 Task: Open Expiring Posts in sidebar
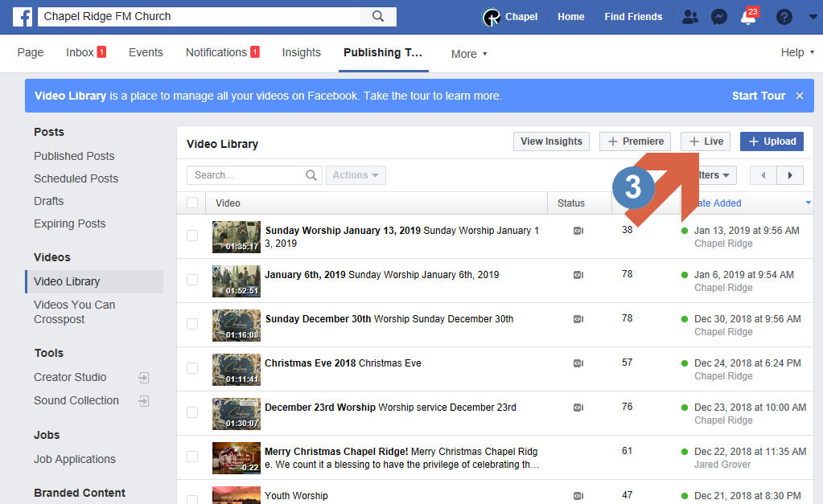(x=70, y=224)
